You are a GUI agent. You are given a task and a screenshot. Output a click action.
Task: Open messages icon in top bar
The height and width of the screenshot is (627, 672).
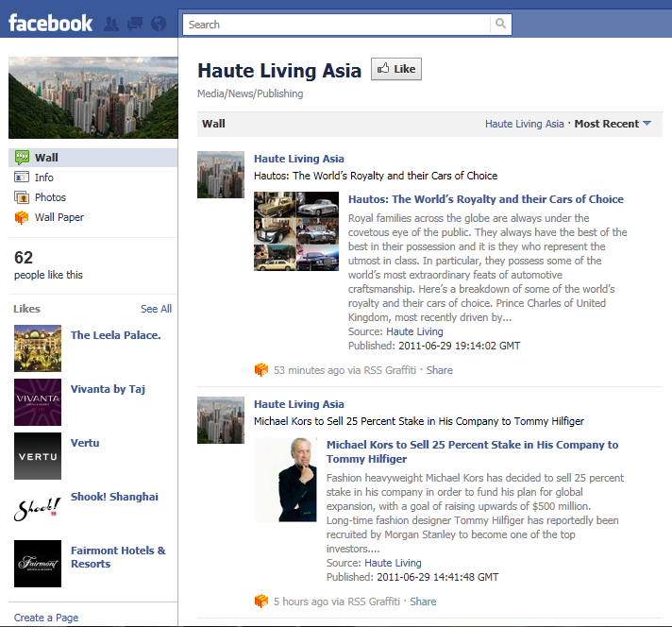pos(135,24)
